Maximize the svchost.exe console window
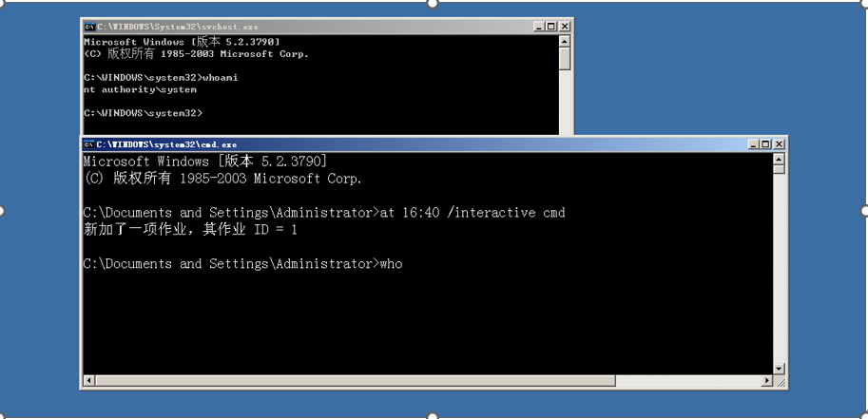 point(551,27)
